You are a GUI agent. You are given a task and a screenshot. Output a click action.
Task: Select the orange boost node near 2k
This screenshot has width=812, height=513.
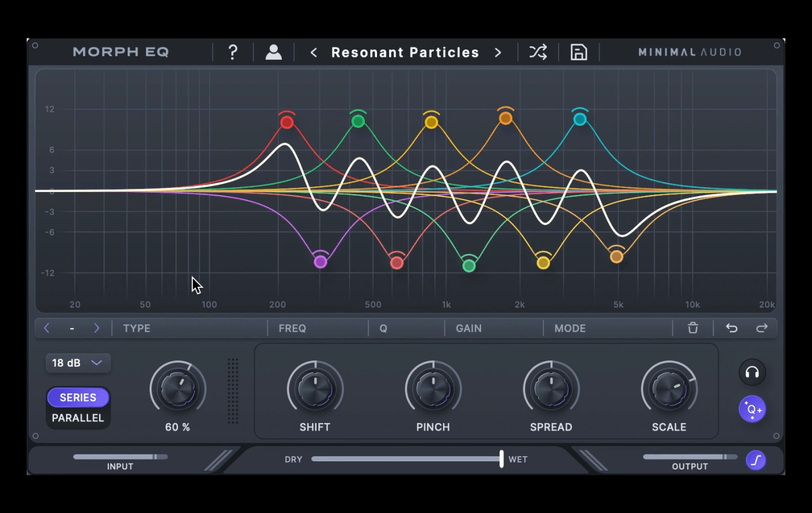point(506,118)
